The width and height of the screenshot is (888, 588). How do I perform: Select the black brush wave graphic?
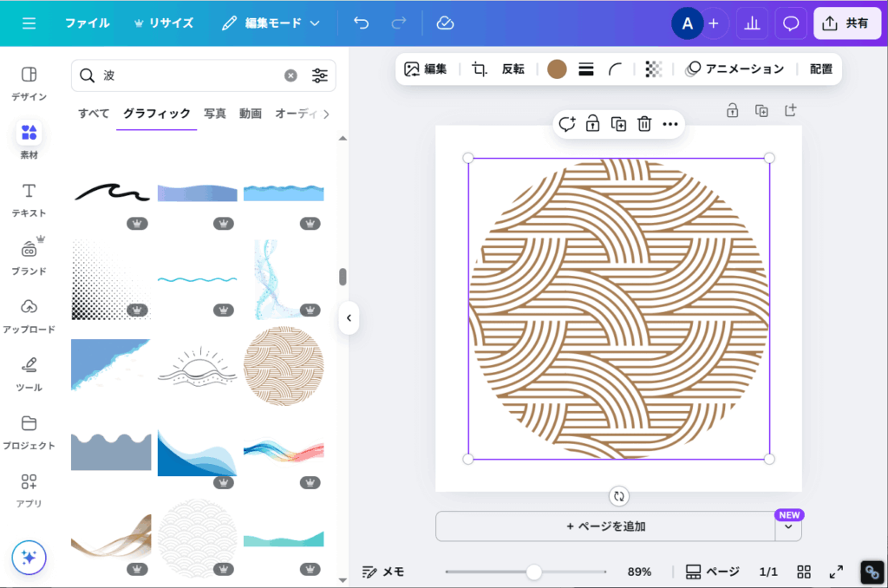[x=112, y=193]
